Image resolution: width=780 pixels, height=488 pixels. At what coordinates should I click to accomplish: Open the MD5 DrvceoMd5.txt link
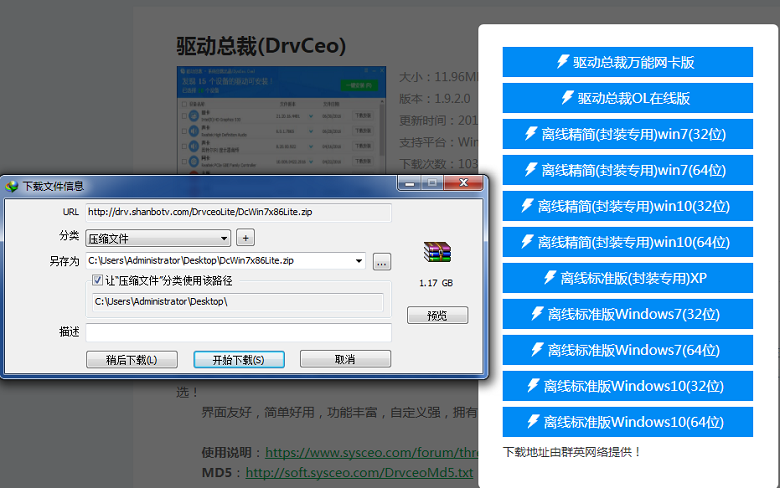(359, 473)
